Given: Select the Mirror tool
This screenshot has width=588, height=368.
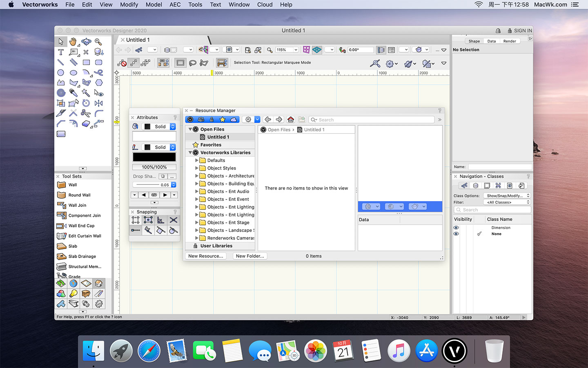Looking at the screenshot, I should point(98,103).
